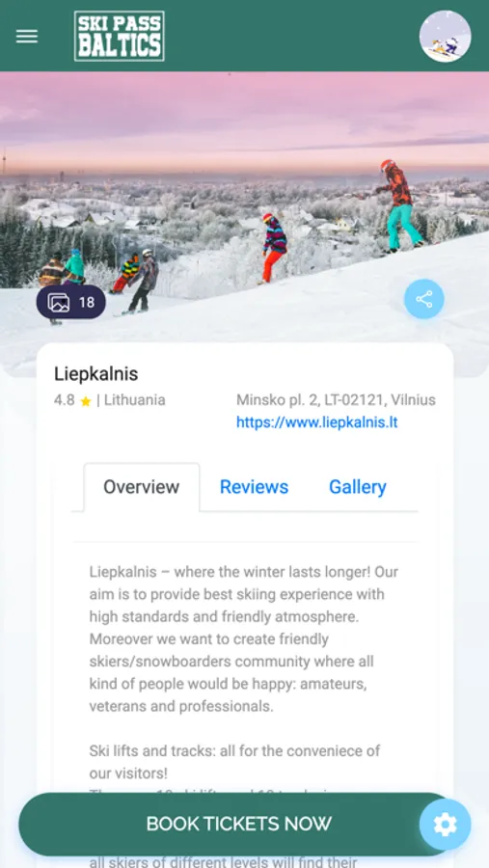This screenshot has height=868, width=489.
Task: Select the Overview tab
Action: [142, 487]
